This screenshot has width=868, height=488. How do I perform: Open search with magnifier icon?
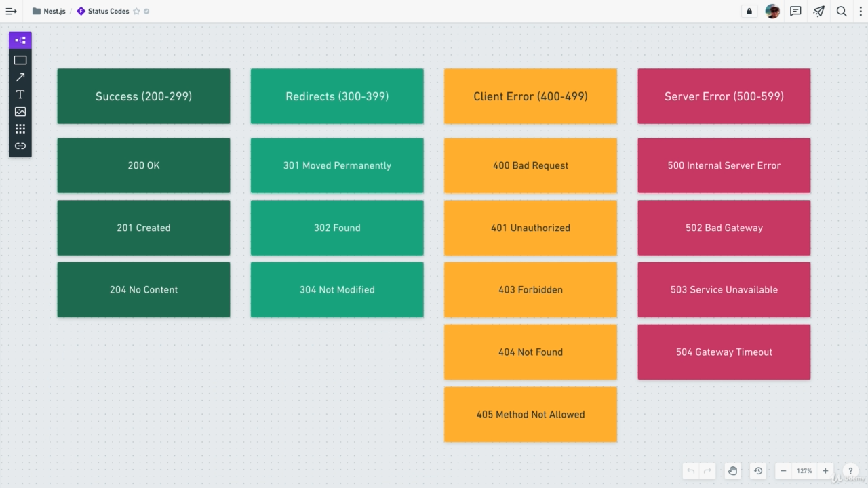coord(842,12)
